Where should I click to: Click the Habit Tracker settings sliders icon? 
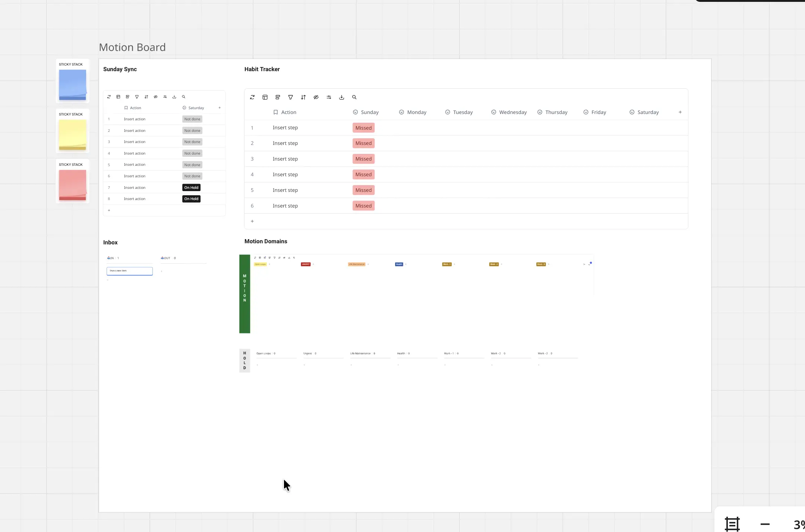329,97
